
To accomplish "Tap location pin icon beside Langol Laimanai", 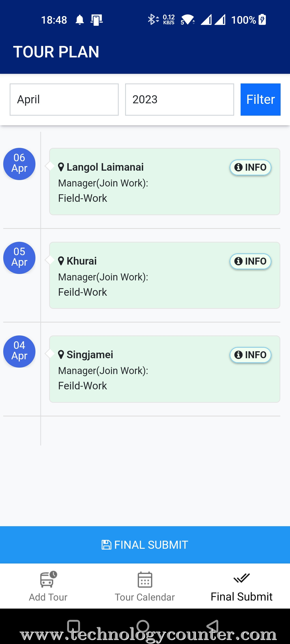I will pos(61,167).
